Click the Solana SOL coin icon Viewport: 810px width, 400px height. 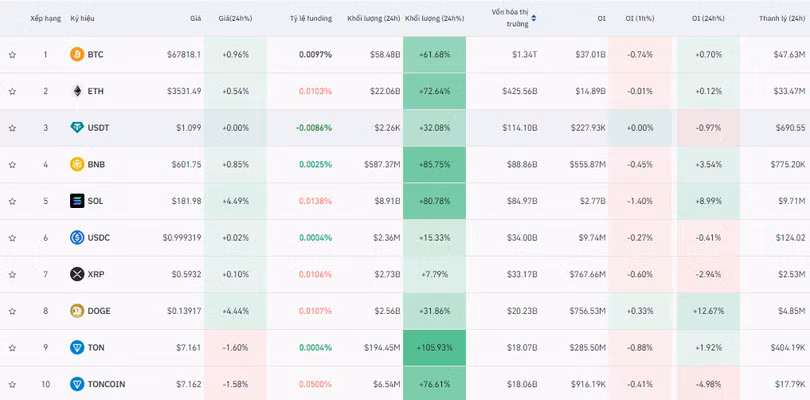[x=77, y=201]
